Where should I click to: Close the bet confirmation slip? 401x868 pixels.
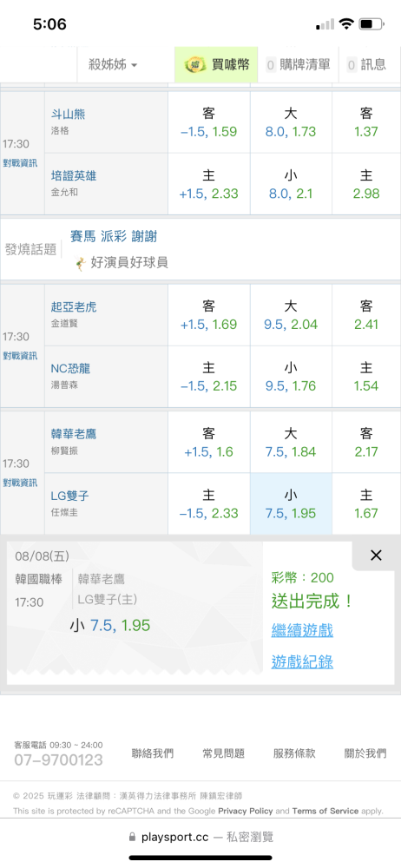[x=376, y=556]
